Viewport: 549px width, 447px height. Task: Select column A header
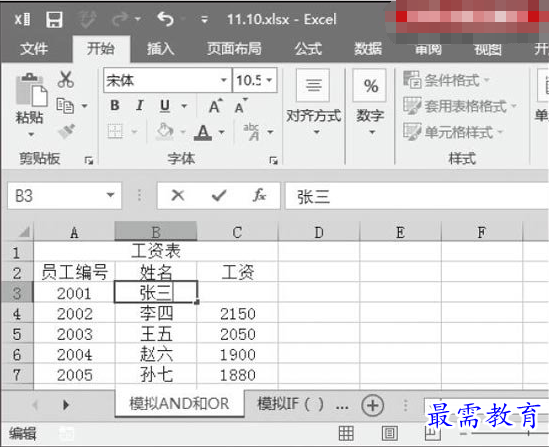pos(74,232)
